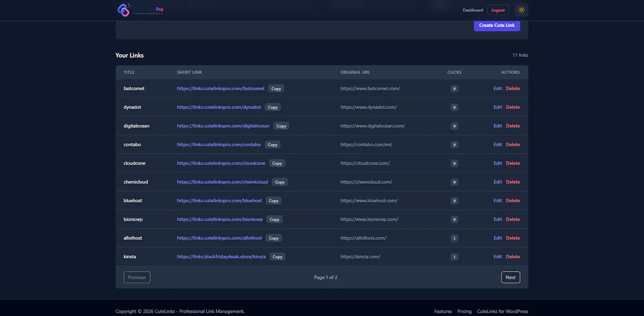
Task: Open the Dashboard nav item
Action: point(473,10)
